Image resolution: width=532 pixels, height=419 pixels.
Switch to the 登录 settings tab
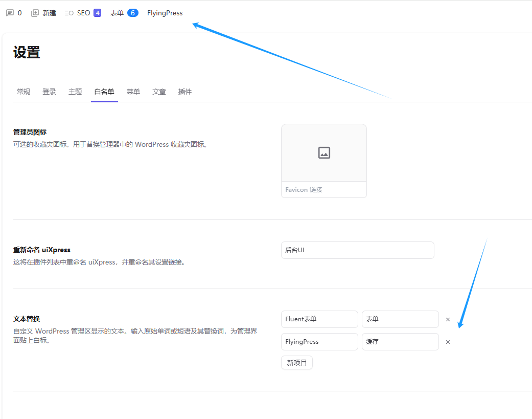click(49, 92)
